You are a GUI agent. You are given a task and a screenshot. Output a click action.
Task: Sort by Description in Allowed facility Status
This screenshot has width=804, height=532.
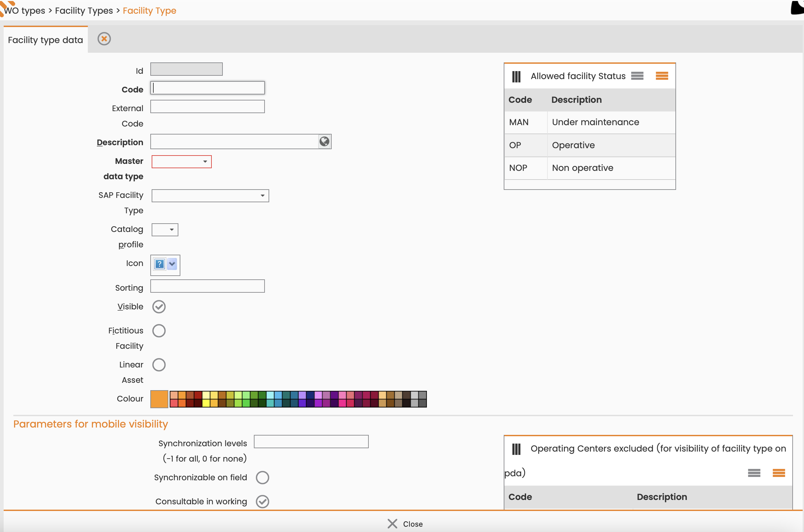pyautogui.click(x=576, y=100)
